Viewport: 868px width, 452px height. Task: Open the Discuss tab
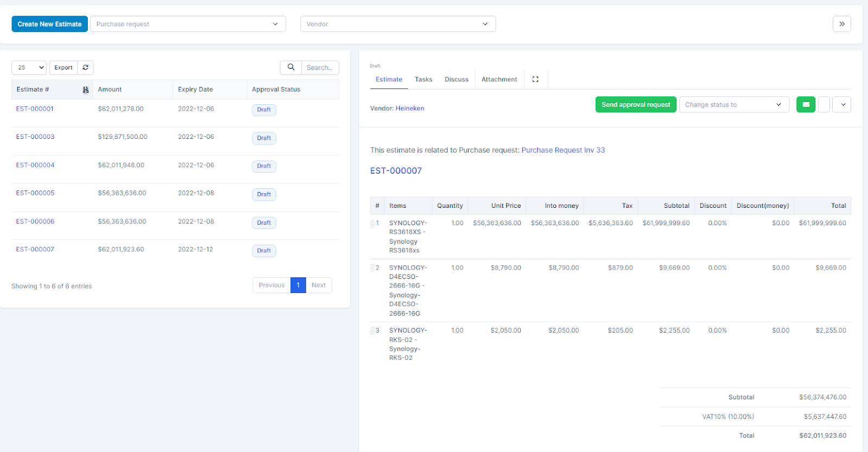(x=456, y=79)
